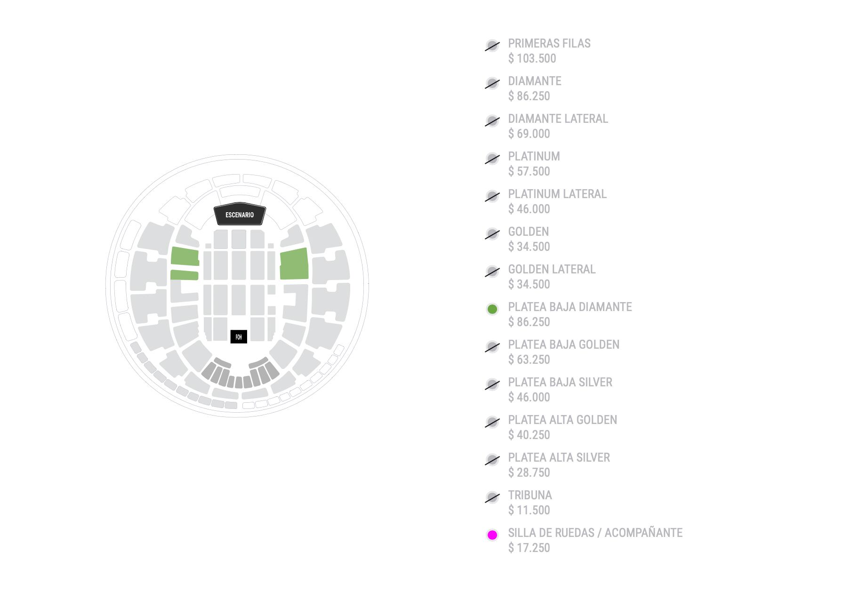Screen dimensions: 868x592
Task: Toggle the PLATEA BAJA GOLDEN availability indicator
Action: tap(492, 347)
